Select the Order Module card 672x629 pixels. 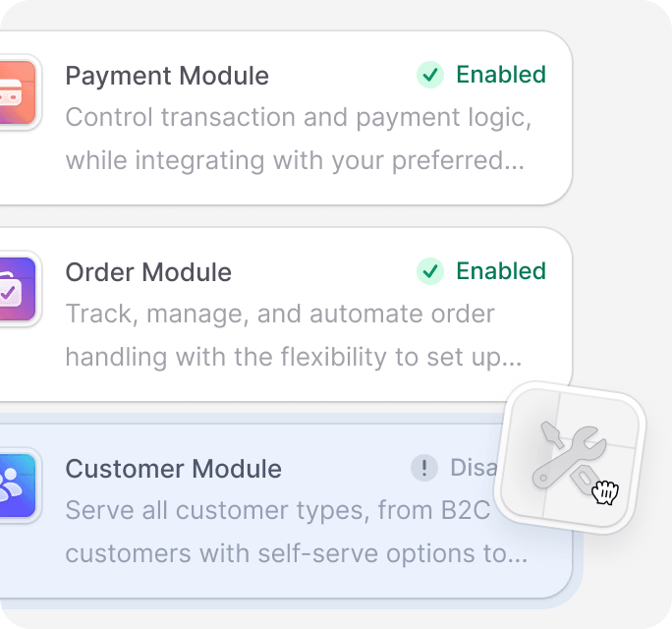click(286, 314)
